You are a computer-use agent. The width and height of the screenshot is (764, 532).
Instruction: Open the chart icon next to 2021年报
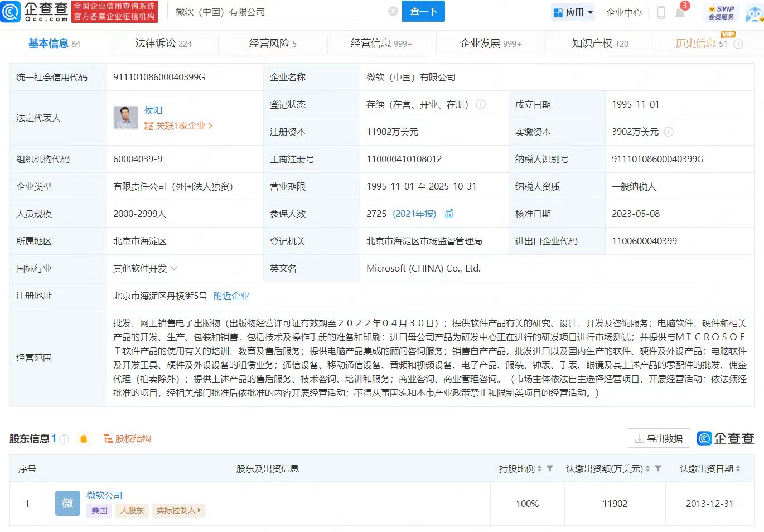coord(449,214)
